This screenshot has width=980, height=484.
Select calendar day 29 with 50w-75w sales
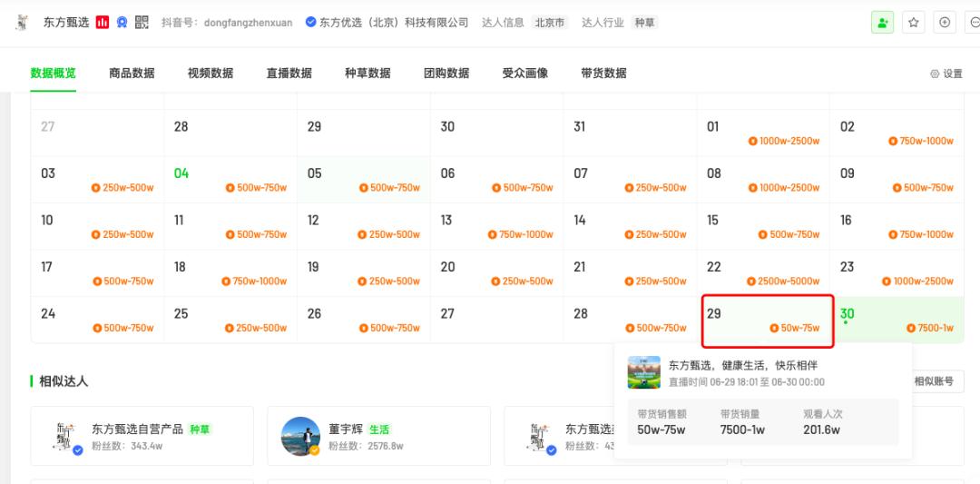tap(768, 321)
